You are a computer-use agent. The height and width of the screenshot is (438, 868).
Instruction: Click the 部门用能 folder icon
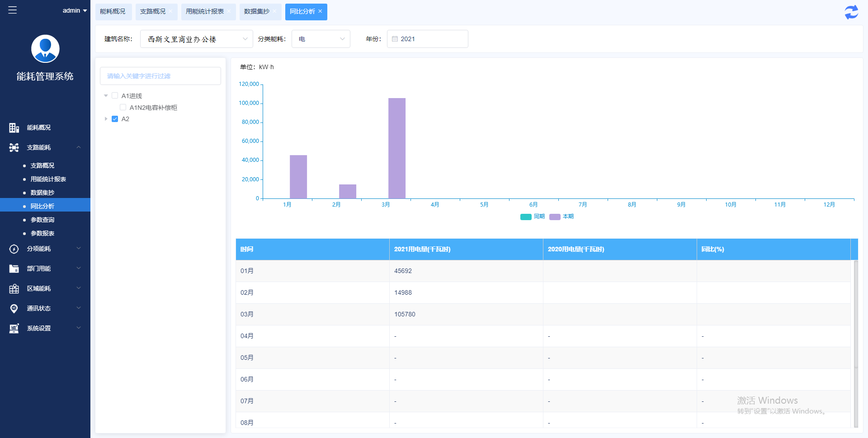tap(14, 269)
